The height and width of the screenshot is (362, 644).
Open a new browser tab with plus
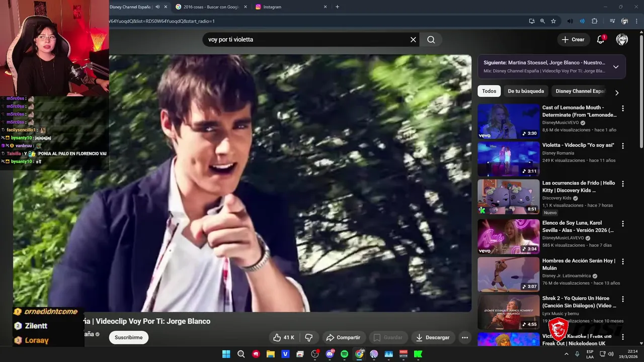click(x=337, y=7)
